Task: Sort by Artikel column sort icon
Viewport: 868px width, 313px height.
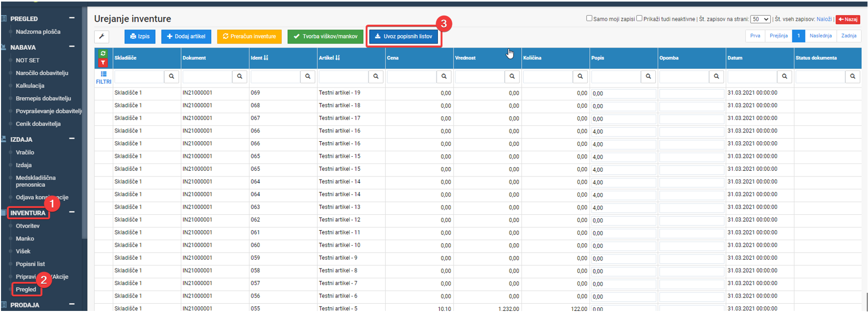Action: point(337,58)
